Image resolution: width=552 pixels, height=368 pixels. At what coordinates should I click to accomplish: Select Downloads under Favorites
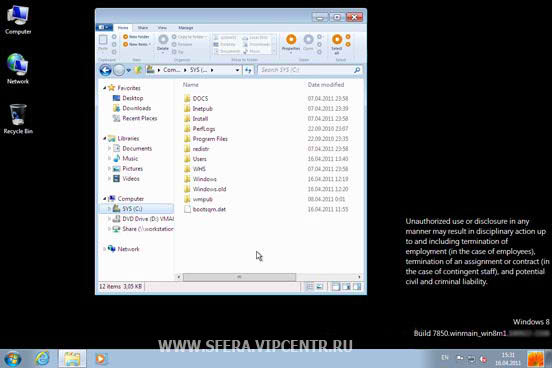click(132, 108)
